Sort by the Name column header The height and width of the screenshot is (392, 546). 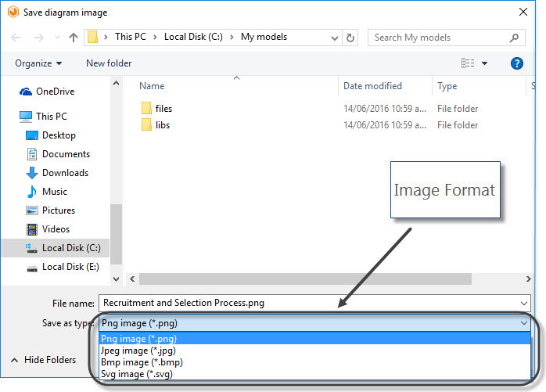coord(152,86)
